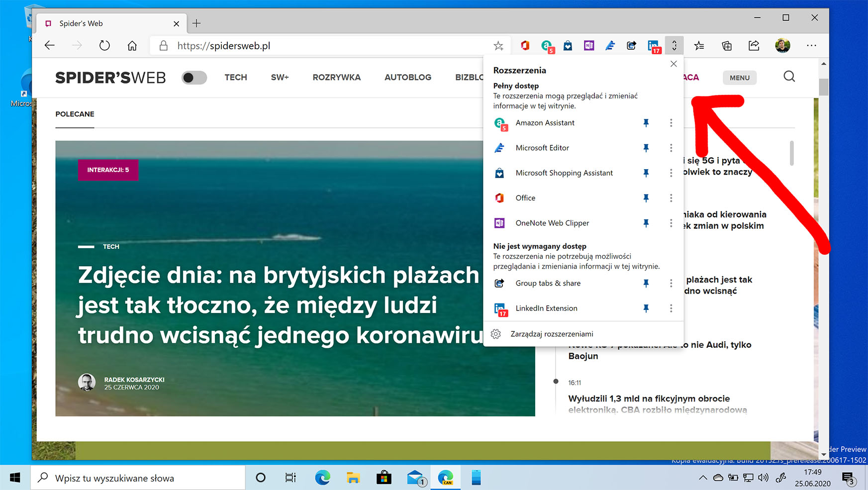
Task: Click the browser Back arrow
Action: pyautogui.click(x=49, y=46)
